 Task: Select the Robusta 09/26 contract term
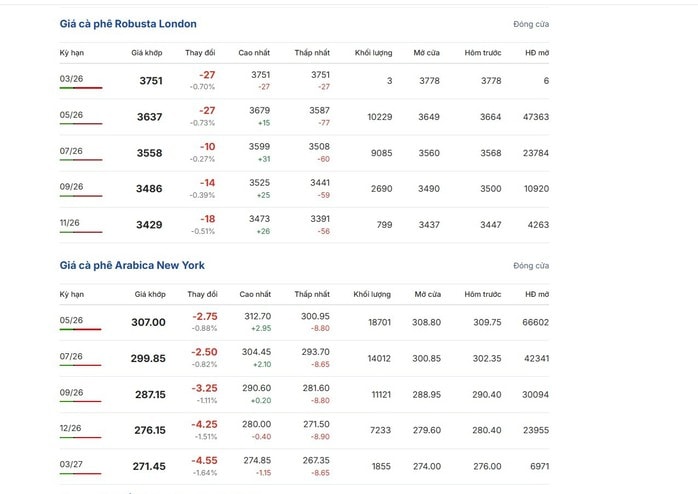coord(71,186)
